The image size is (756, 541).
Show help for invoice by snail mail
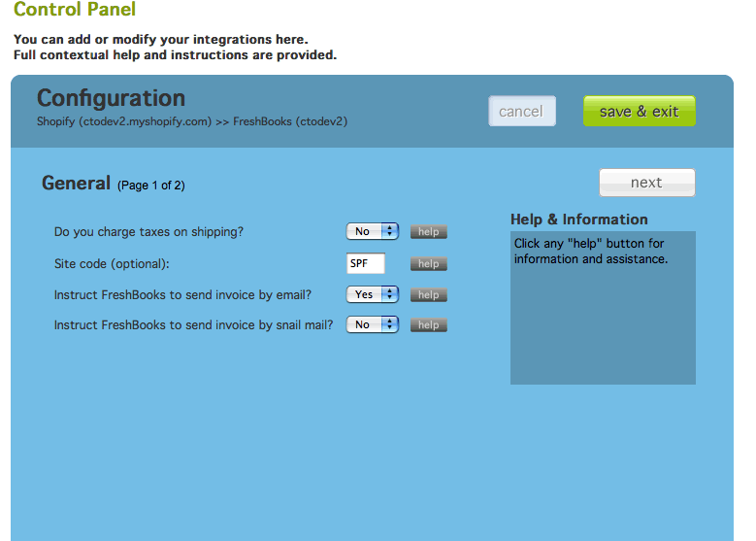pyautogui.click(x=429, y=324)
